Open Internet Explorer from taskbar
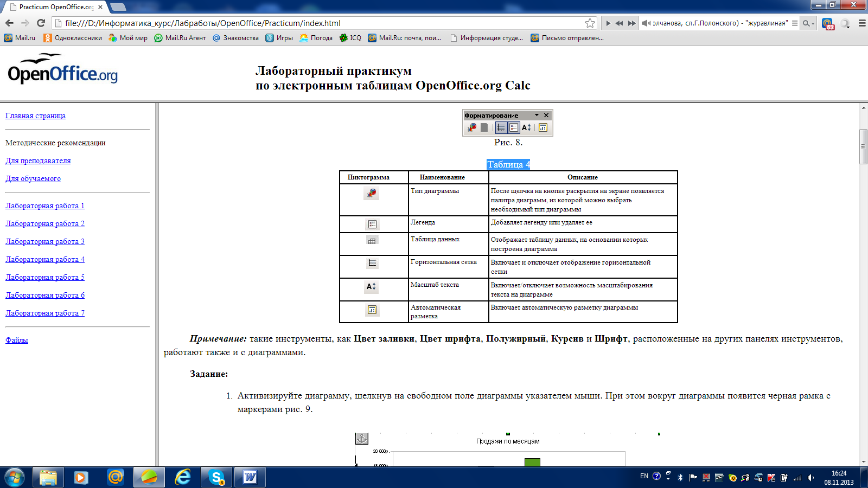The image size is (868, 488). point(183,477)
